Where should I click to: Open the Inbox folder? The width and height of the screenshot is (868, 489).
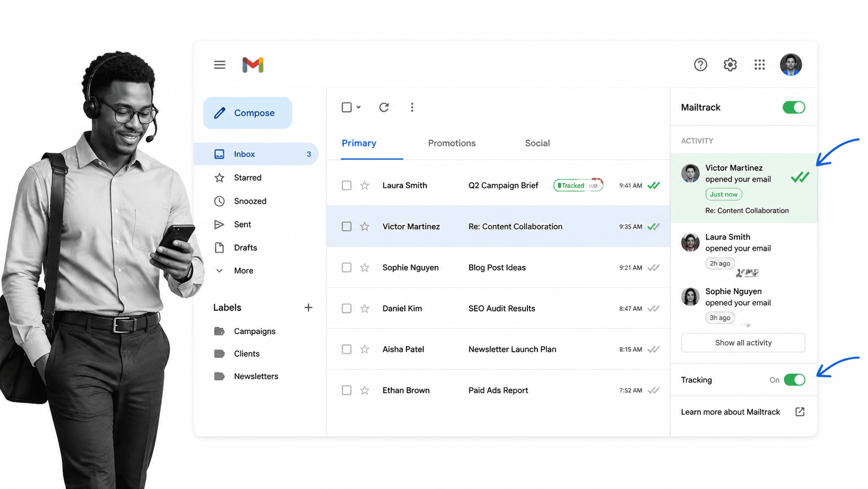pyautogui.click(x=256, y=154)
